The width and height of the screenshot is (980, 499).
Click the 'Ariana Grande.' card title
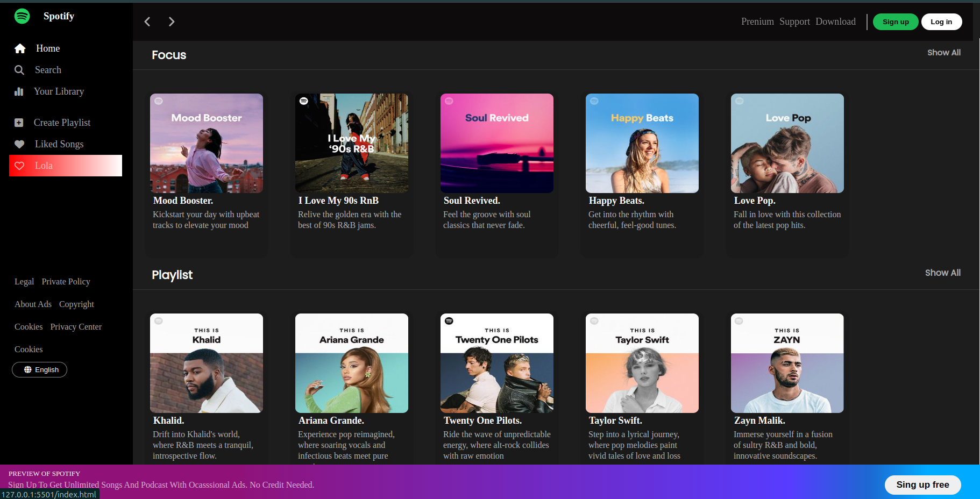click(x=331, y=420)
